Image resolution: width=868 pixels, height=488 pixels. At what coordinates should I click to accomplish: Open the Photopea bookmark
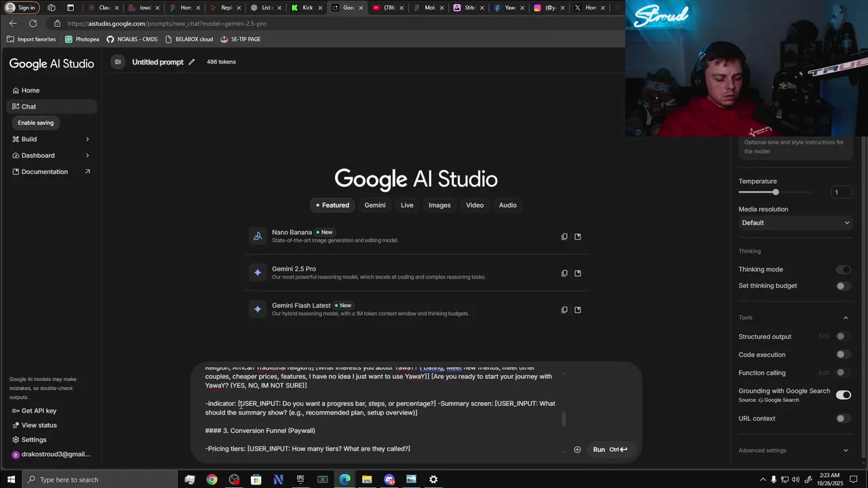(82, 39)
